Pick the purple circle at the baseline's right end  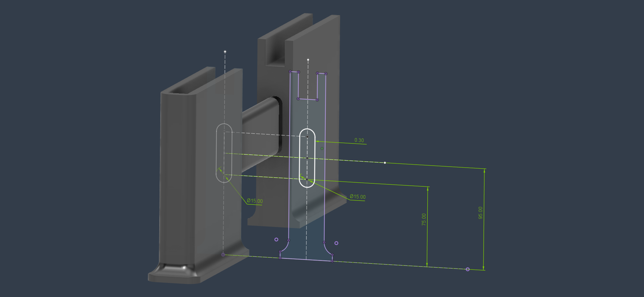468,269
